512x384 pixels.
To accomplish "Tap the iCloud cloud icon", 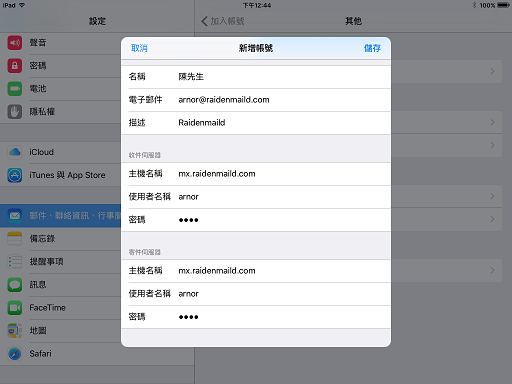I will click(x=15, y=152).
